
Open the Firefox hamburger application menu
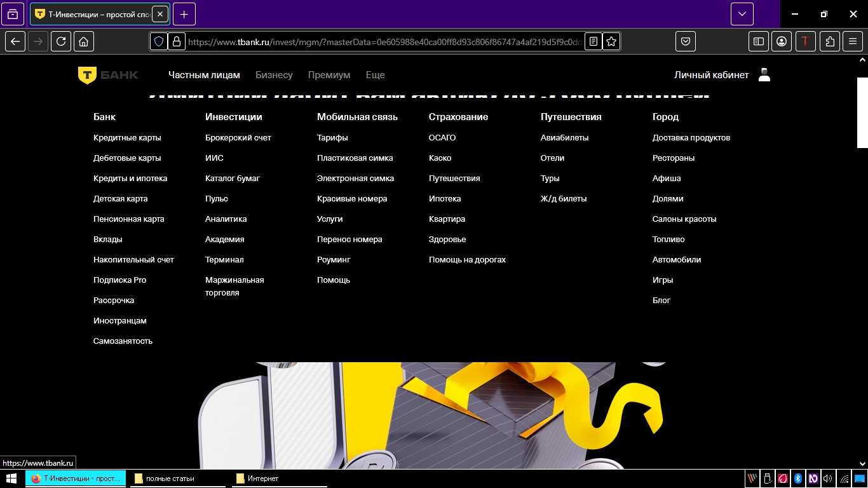[x=853, y=41]
